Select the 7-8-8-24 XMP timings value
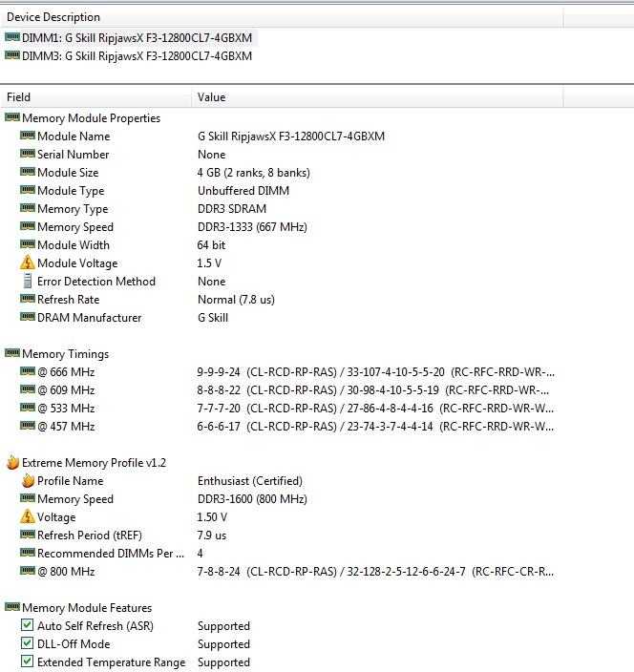Screen dimensions: 634x672 point(375,571)
